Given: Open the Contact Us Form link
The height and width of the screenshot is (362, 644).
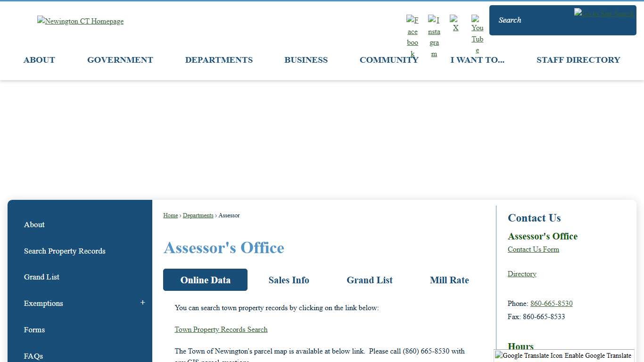Looking at the screenshot, I should click(x=533, y=249).
